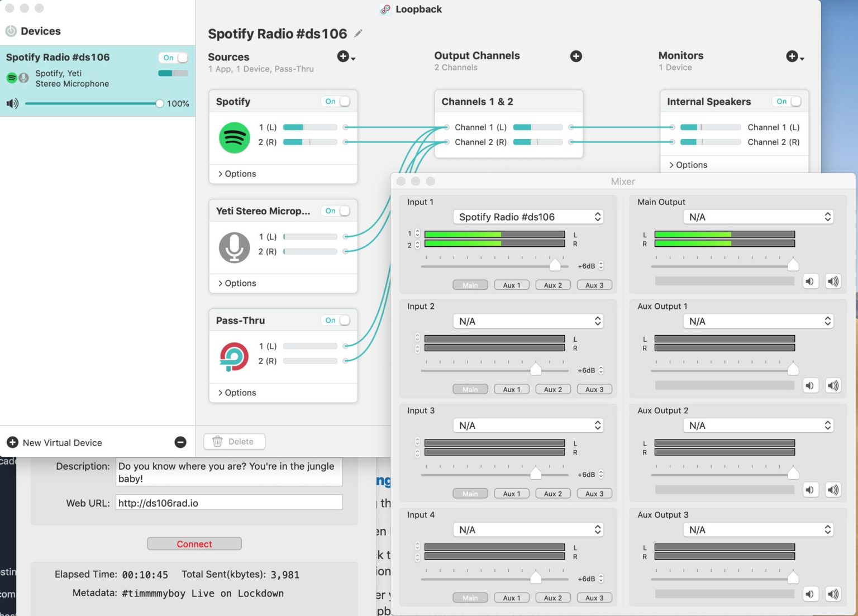Add an output channel with the plus button
Viewport: 858px width, 616px height.
pos(576,56)
